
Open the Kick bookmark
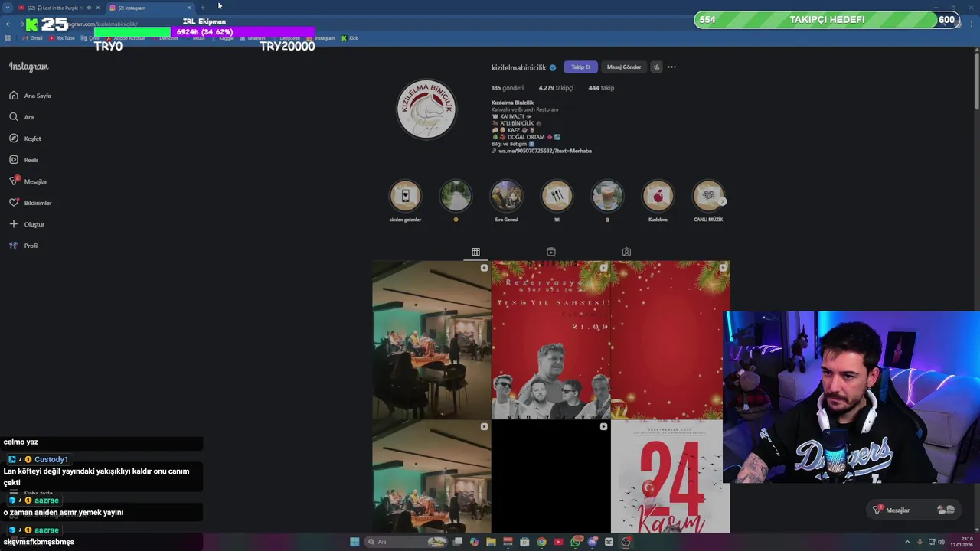click(x=350, y=38)
